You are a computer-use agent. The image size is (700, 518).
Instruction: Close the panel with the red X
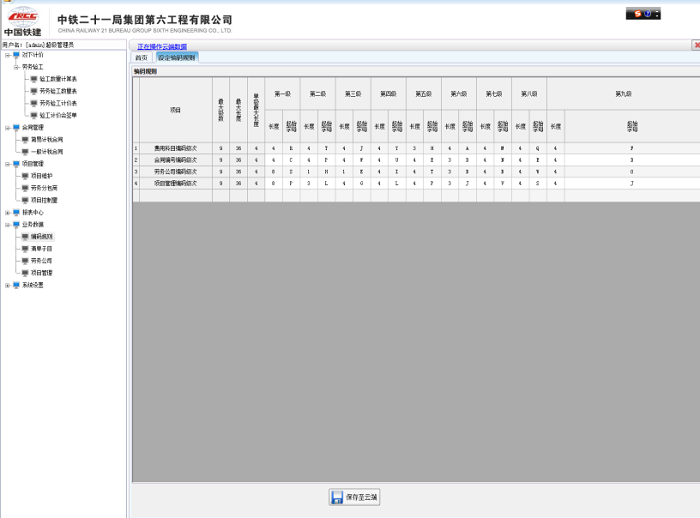point(696,45)
